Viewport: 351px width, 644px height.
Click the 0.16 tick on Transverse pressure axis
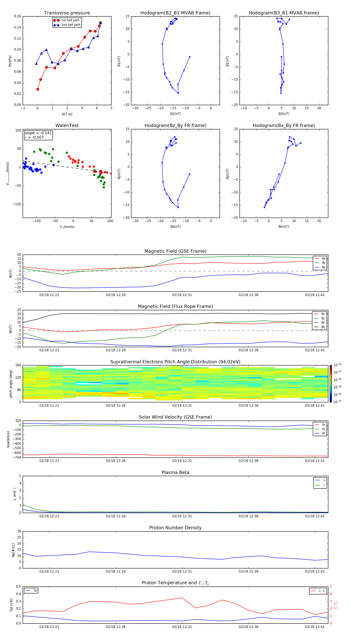click(18, 16)
